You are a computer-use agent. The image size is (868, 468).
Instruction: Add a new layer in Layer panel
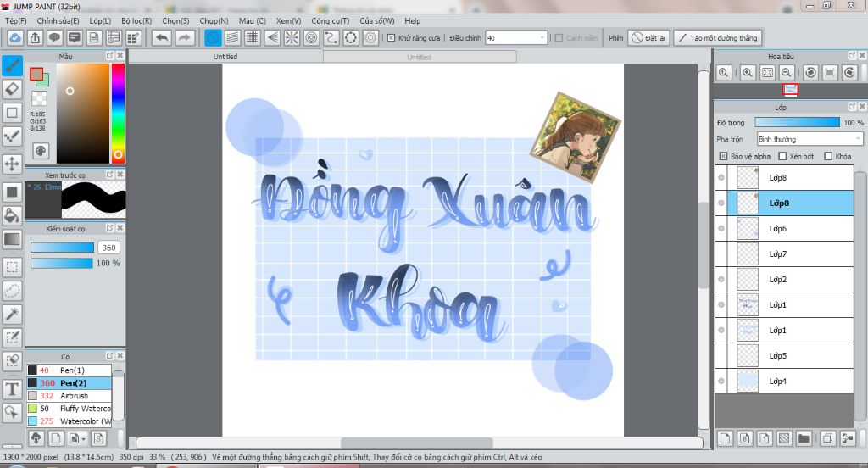(726, 438)
